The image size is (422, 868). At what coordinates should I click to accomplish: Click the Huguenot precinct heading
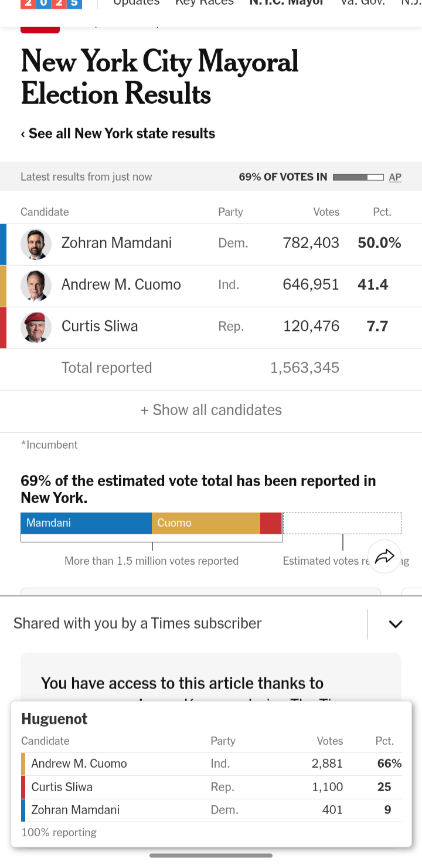(x=55, y=719)
